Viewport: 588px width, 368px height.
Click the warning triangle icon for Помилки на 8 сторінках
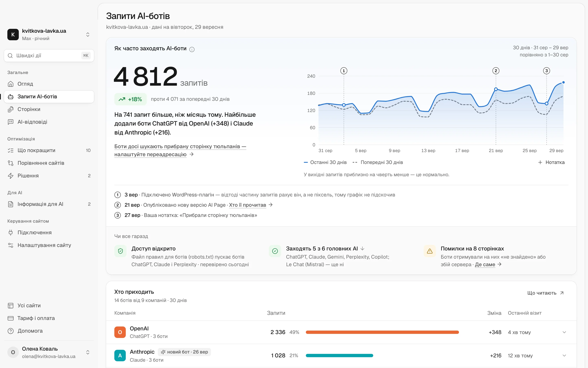[430, 251]
